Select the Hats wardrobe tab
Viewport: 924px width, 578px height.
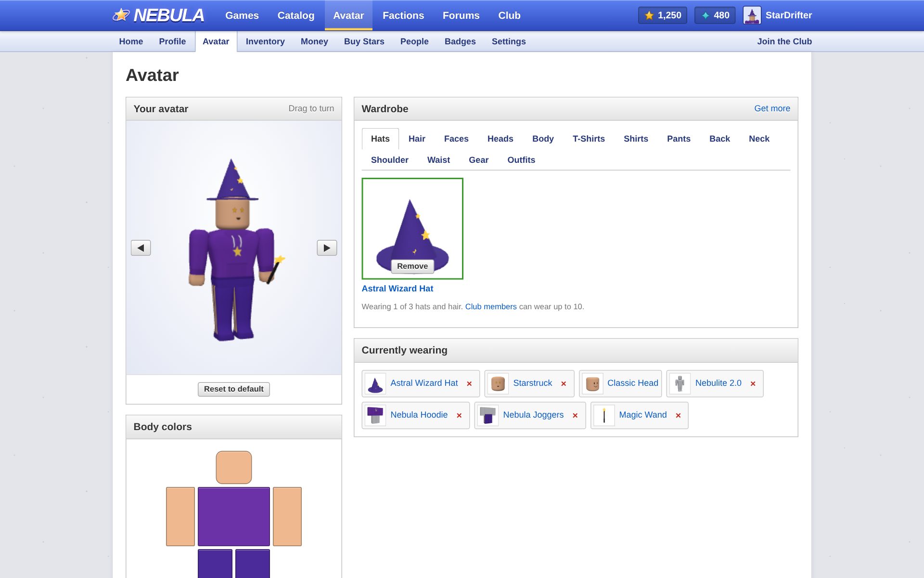(380, 139)
